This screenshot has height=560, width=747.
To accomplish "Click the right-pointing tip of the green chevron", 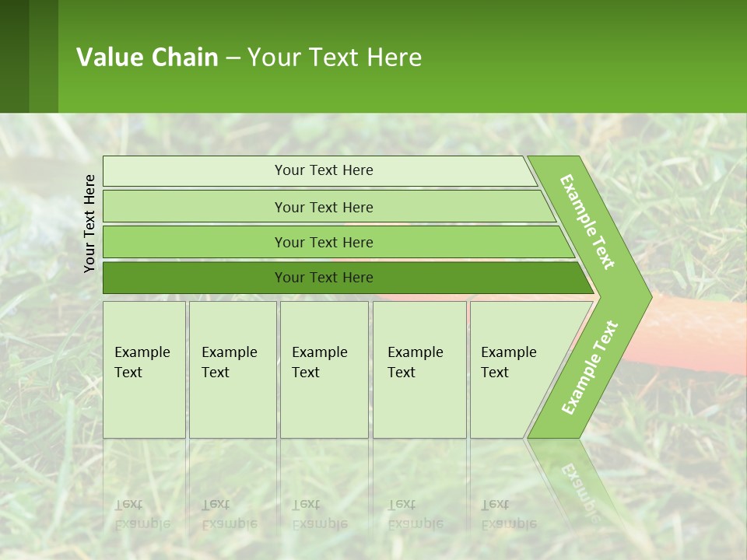I will point(644,296).
